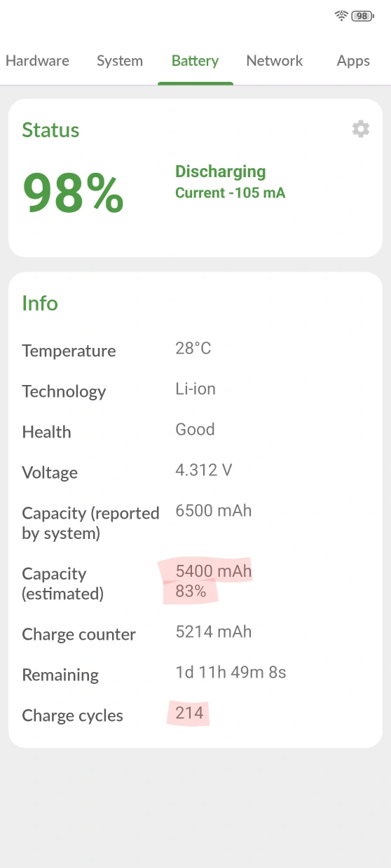
Task: Tap the highlighted 5400 mAh estimated capacity
Action: [x=213, y=571]
